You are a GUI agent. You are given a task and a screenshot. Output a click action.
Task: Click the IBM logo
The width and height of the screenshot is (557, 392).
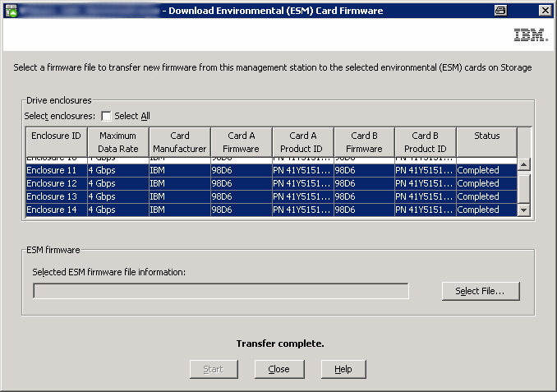(525, 35)
